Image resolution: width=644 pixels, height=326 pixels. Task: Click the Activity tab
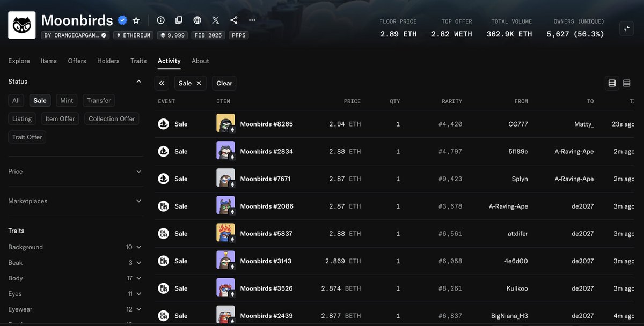(169, 61)
